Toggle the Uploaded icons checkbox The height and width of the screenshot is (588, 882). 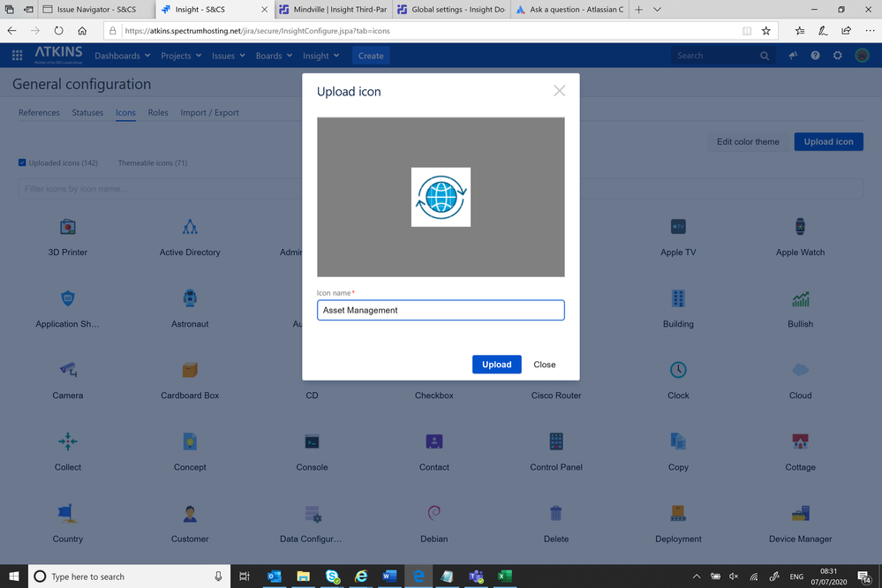click(x=22, y=162)
